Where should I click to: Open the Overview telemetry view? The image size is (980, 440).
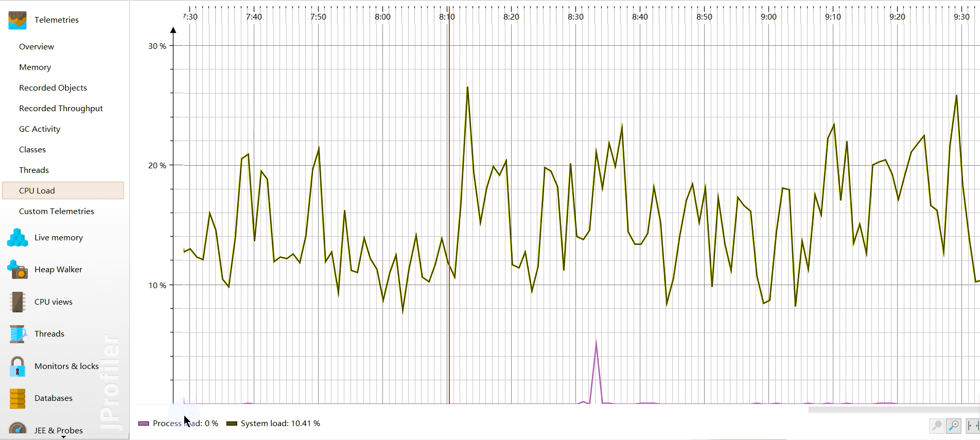37,47
